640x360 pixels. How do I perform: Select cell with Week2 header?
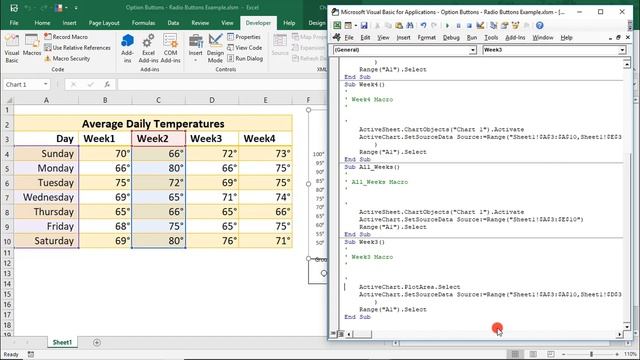158,138
